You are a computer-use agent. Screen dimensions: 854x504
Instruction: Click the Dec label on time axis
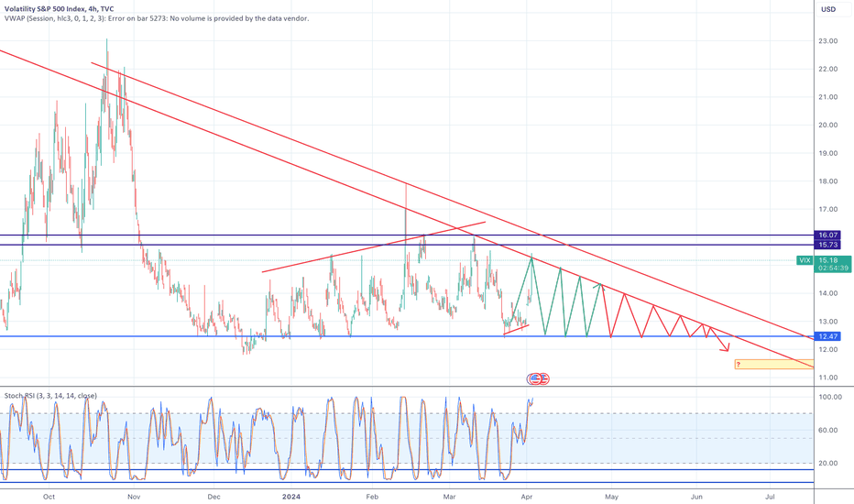click(x=214, y=497)
